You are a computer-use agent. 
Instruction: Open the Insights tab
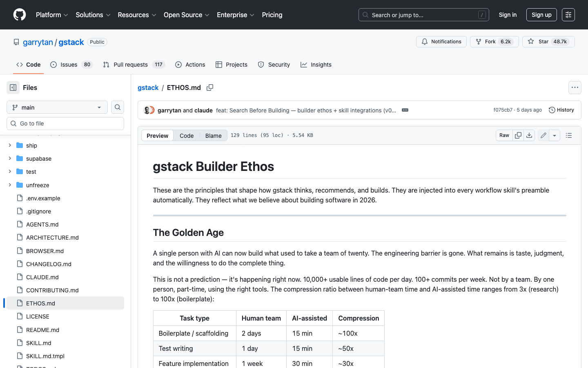pyautogui.click(x=316, y=65)
